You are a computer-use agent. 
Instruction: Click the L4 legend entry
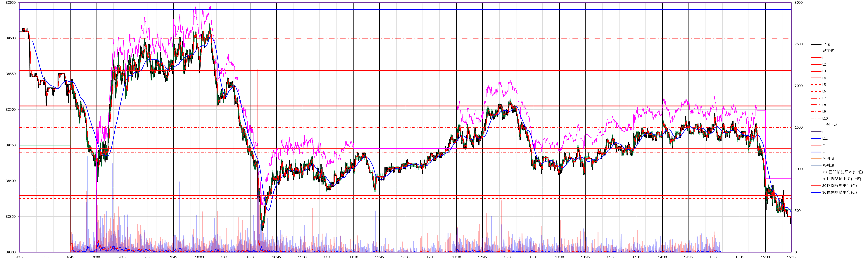click(819, 78)
